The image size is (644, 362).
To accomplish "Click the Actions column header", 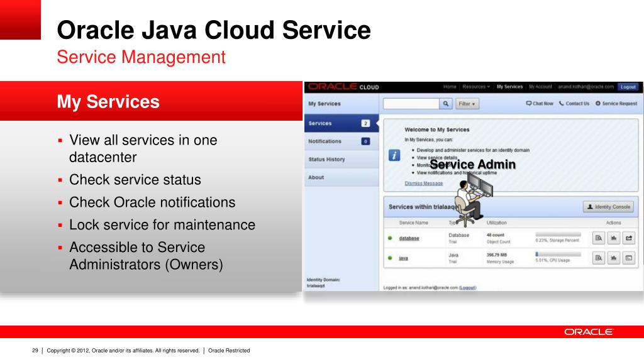I will point(614,222).
